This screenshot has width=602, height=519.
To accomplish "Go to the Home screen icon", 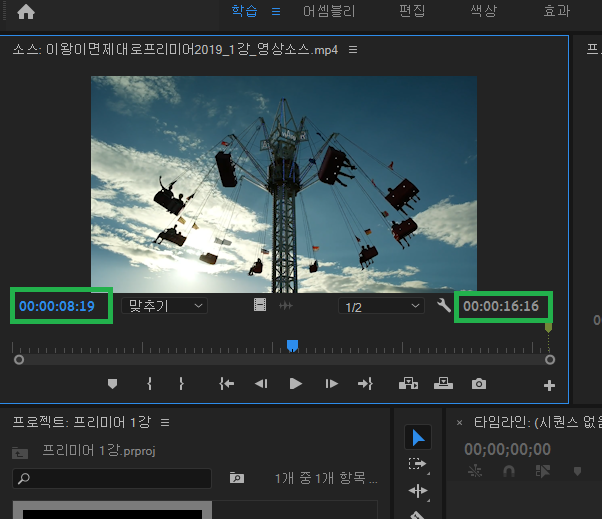I will click(x=26, y=12).
